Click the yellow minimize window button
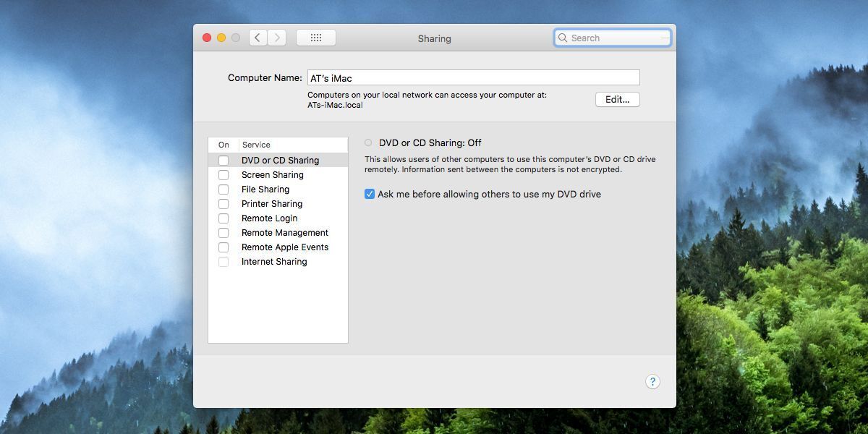 (x=221, y=38)
